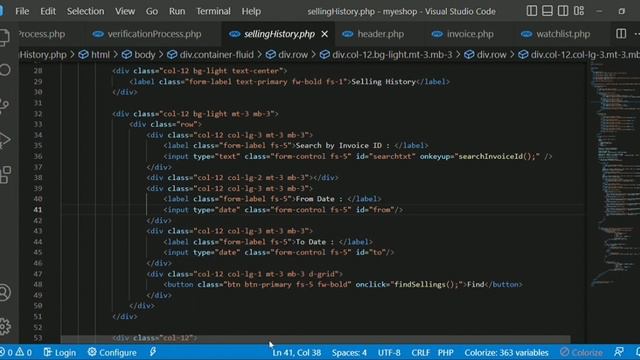The image size is (640, 360).
Task: Open the Edit menu
Action: click(48, 11)
